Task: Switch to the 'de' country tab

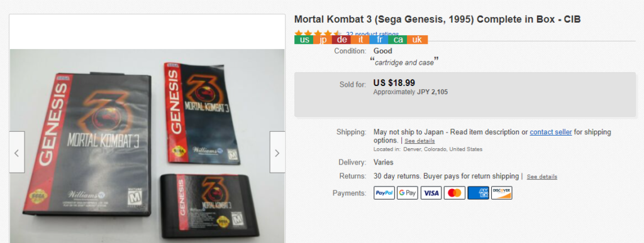Action: tap(341, 40)
